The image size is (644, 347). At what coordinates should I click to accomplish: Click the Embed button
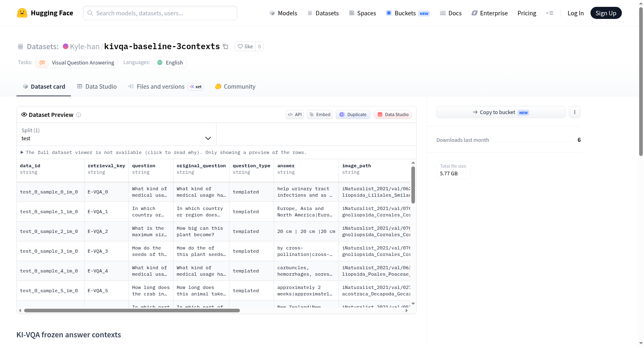coord(320,114)
